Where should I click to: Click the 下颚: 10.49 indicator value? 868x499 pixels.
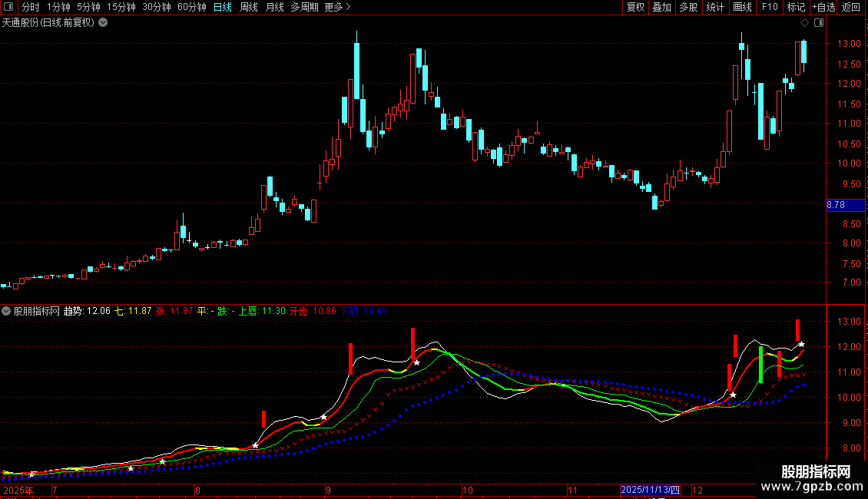pyautogui.click(x=363, y=311)
